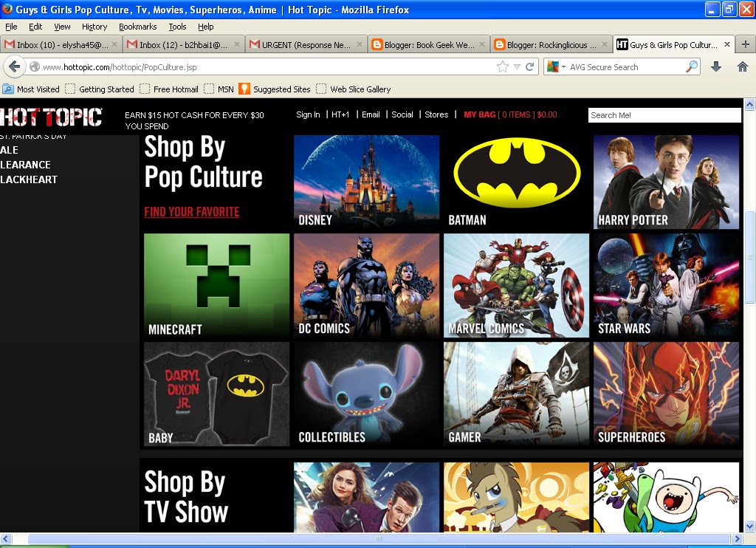The width and height of the screenshot is (756, 548).
Task: Click the horizontal scrollbar right arrow
Action: click(738, 538)
